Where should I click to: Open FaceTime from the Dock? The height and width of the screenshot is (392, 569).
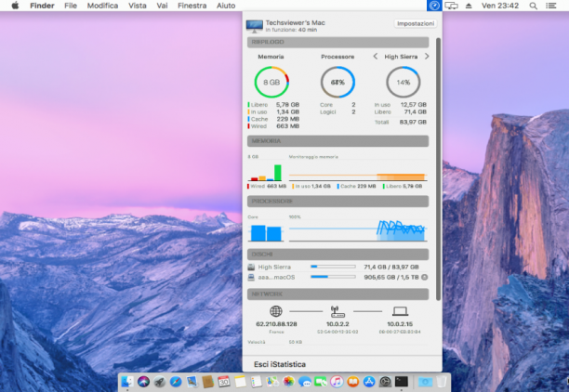(x=321, y=382)
